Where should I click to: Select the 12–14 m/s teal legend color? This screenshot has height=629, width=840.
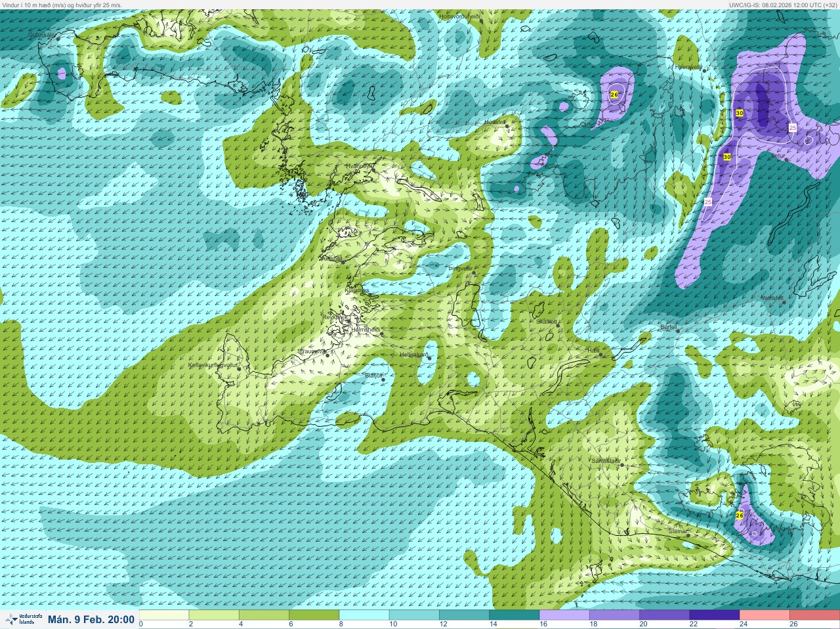pos(464,615)
